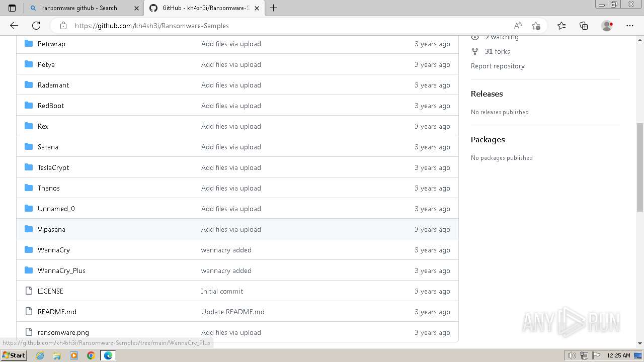Open media player taskbar icon

pyautogui.click(x=74, y=355)
